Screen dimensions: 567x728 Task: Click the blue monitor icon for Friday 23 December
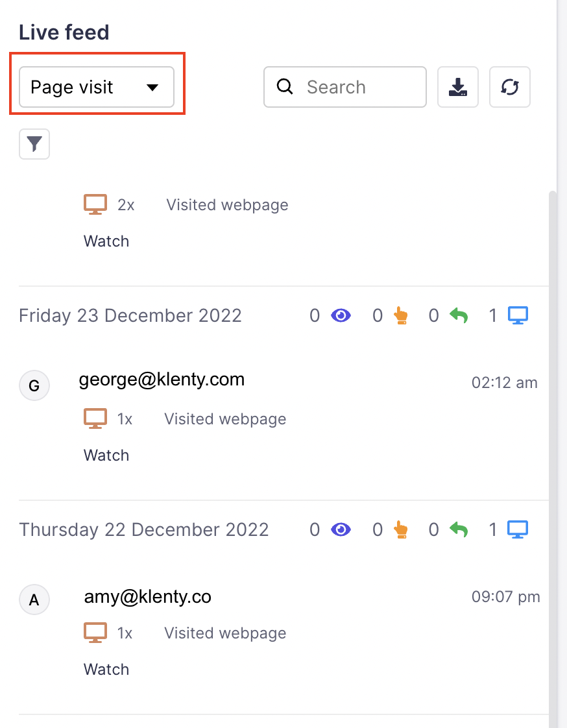[x=518, y=316]
